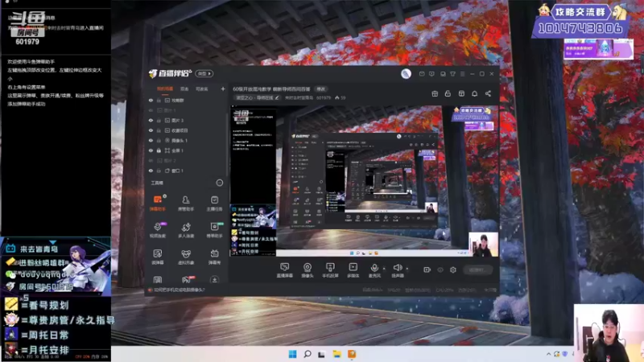Toggle the preview eye icon in the bottom bar
This screenshot has height=362, width=644.
coord(440,269)
